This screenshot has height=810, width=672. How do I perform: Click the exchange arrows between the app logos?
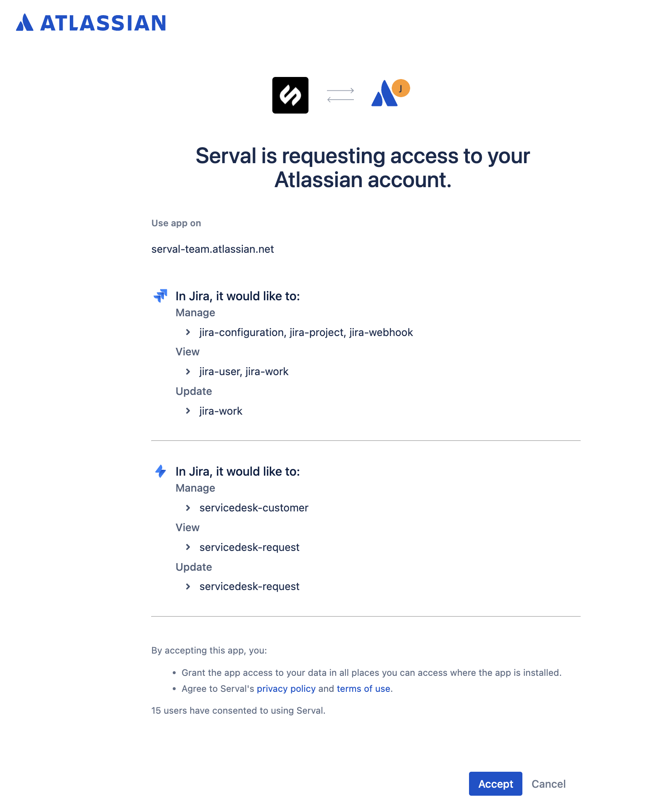click(340, 95)
